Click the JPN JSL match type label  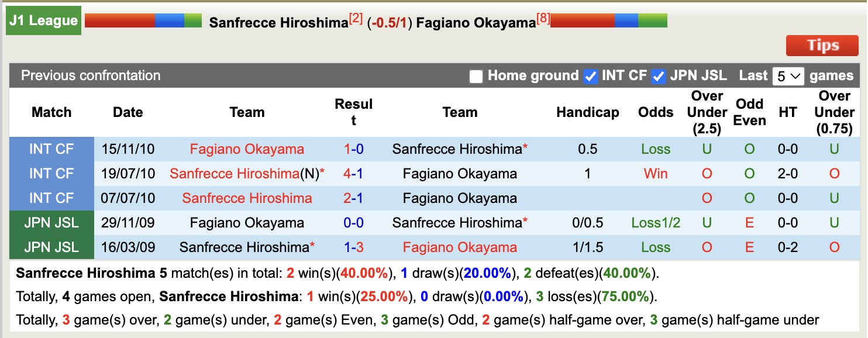tap(51, 223)
